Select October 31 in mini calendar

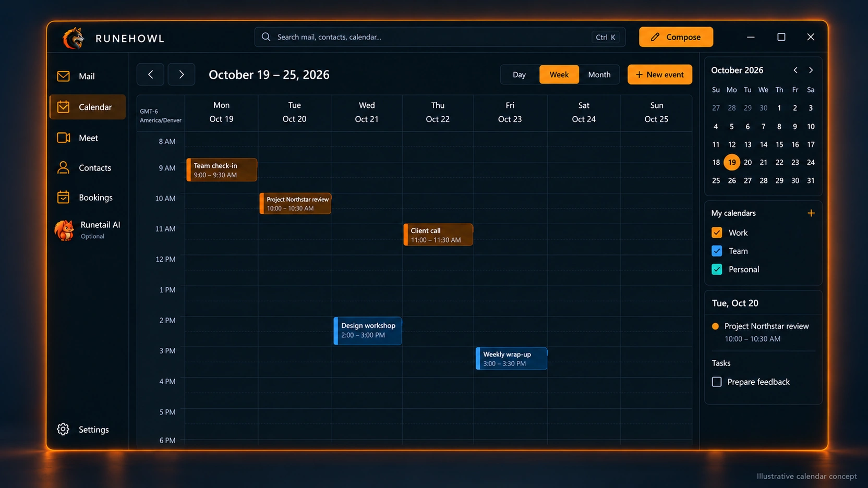[x=811, y=180]
